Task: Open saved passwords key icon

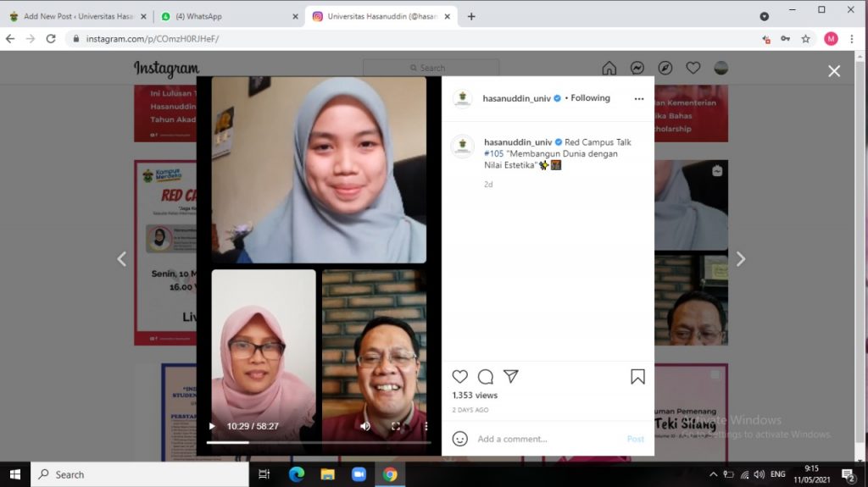Action: [x=786, y=39]
